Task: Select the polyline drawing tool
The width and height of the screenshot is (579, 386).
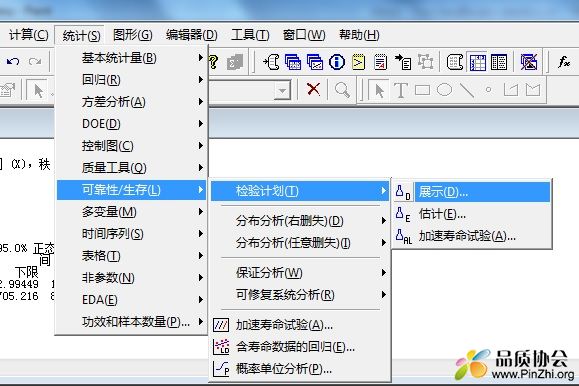Action: coord(511,90)
